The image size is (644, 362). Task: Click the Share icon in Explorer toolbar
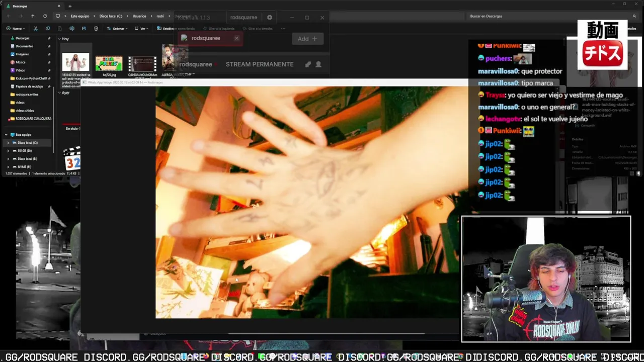84,29
